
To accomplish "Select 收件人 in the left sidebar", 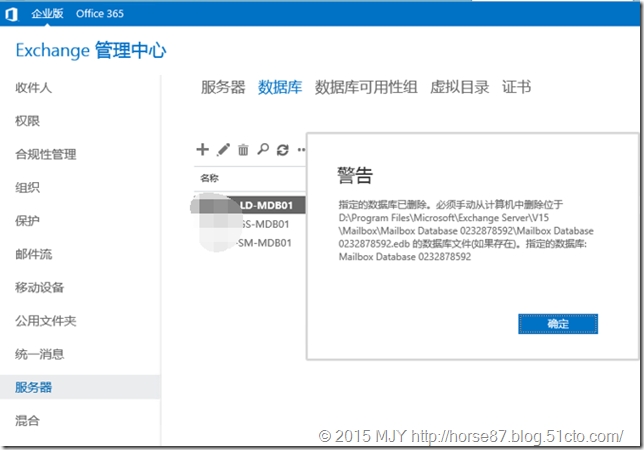I will (x=33, y=88).
